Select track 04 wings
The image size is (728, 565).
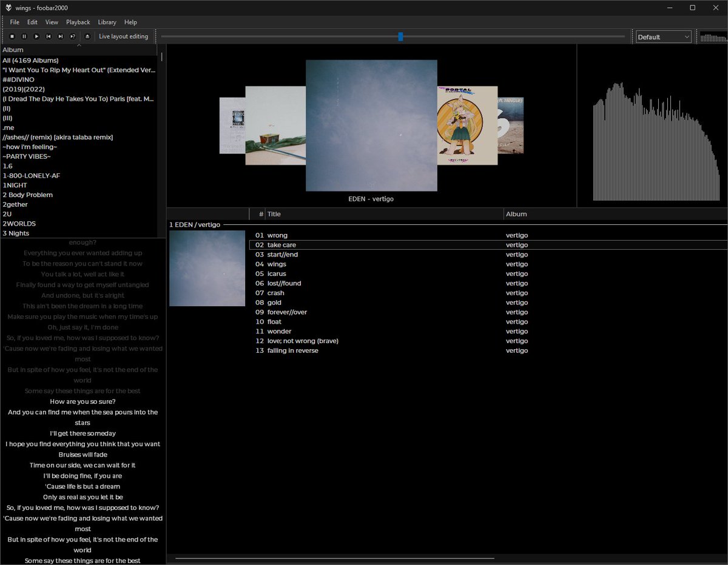coord(488,264)
